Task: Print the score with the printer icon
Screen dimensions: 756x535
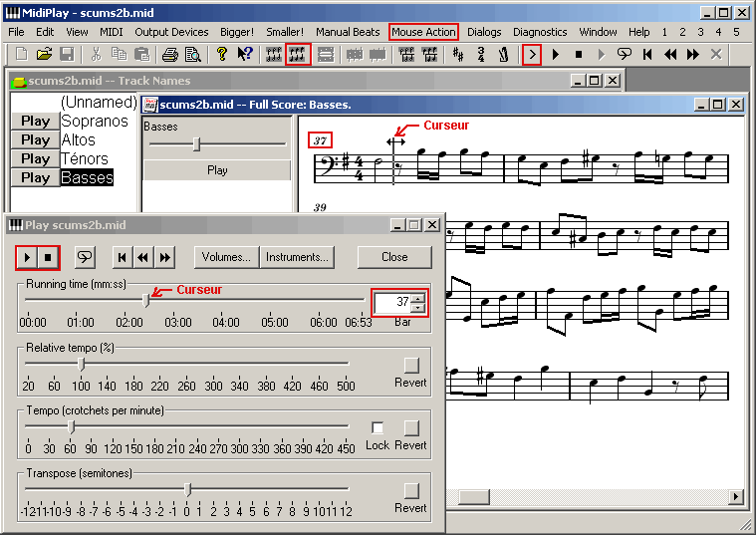Action: tap(170, 54)
